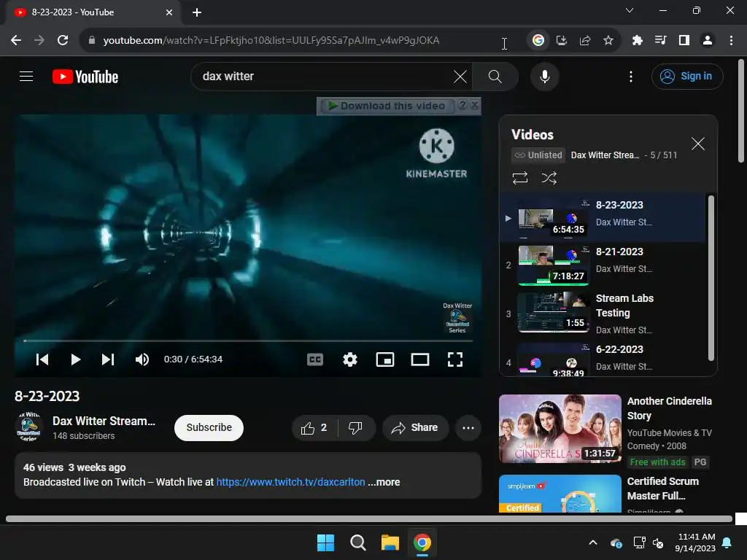Click the Dax Witter channel avatar
Screen dimensions: 747x560
pos(28,427)
